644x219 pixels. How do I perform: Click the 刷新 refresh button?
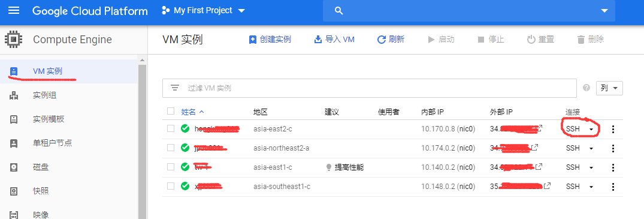point(391,40)
